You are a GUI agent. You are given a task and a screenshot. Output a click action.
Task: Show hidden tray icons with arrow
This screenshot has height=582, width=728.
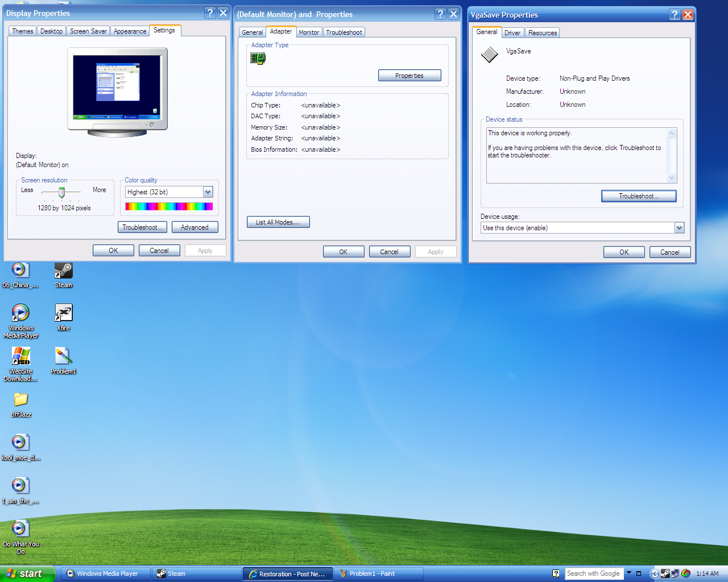tap(654, 573)
